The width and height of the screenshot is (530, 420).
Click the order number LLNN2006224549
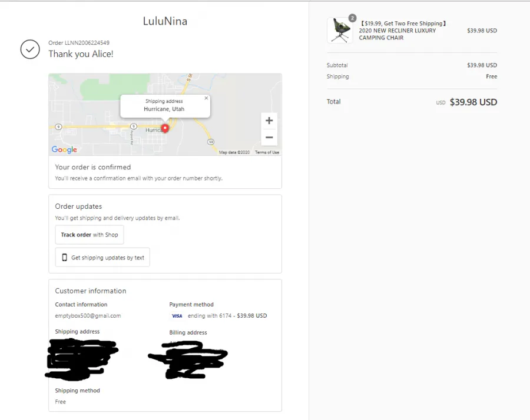tap(87, 43)
